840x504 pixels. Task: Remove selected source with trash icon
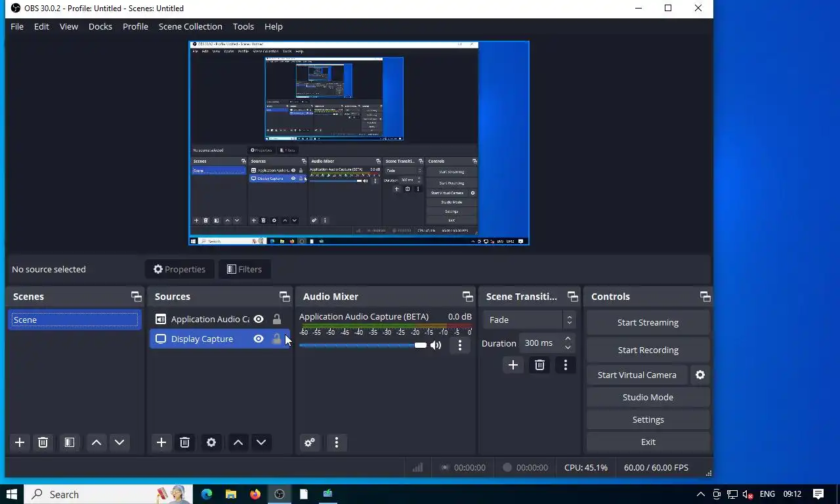click(x=184, y=442)
